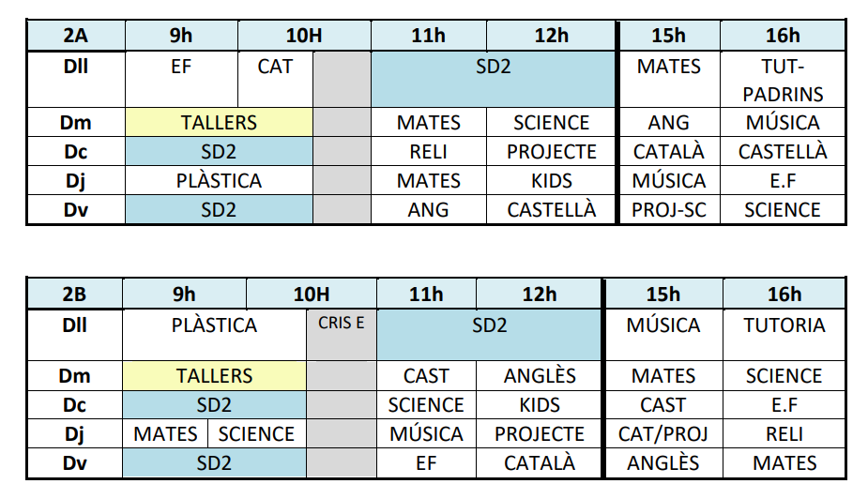Click the 2A class header cell
This screenshot has width=868, height=499.
coord(75,37)
